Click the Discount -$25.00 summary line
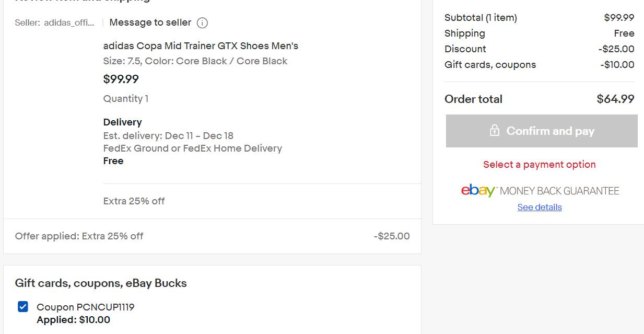The height and width of the screenshot is (334, 644). 540,49
